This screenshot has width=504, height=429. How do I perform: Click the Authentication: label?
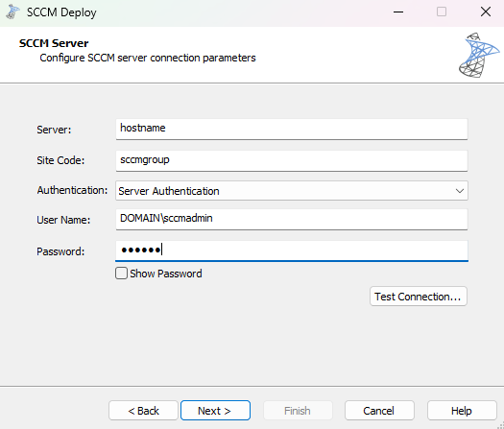tap(72, 190)
